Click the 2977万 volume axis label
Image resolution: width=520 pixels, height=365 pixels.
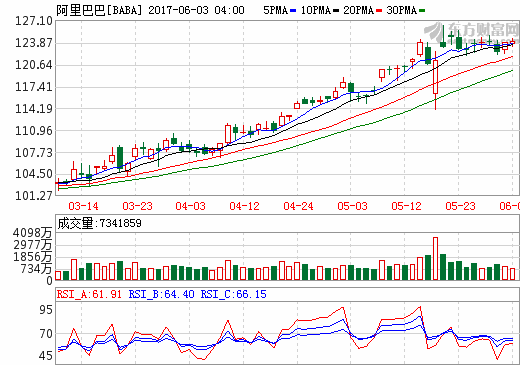point(32,245)
